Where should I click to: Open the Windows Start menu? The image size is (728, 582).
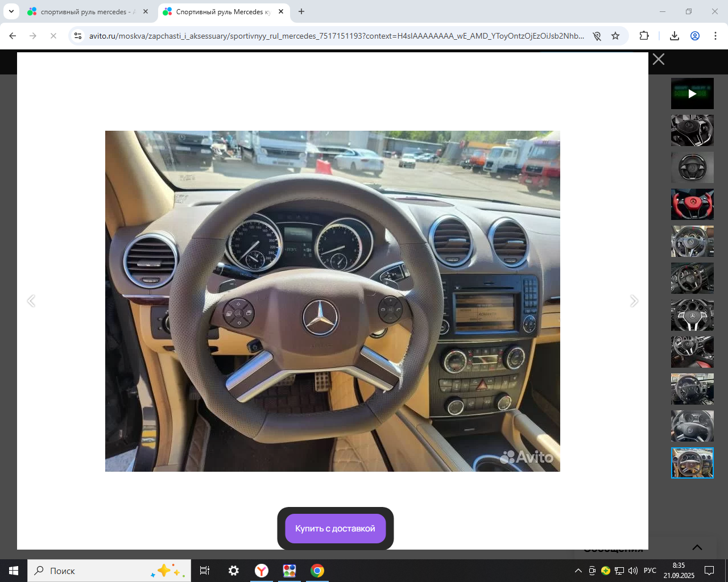click(x=14, y=571)
